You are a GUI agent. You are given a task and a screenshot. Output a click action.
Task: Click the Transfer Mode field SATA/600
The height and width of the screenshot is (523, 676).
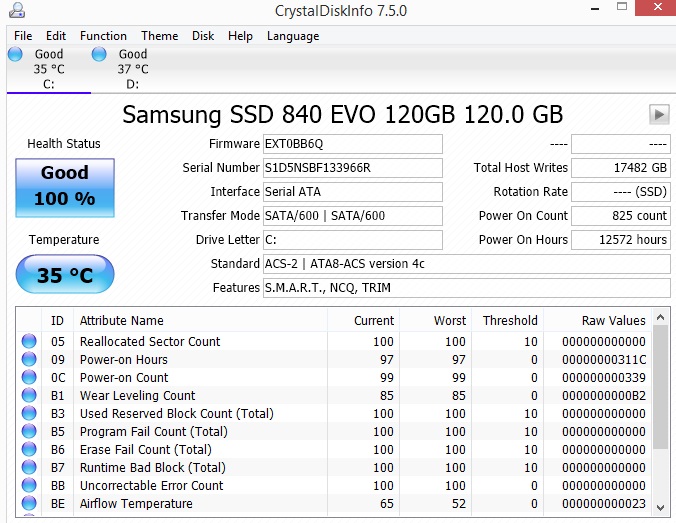[x=353, y=216]
